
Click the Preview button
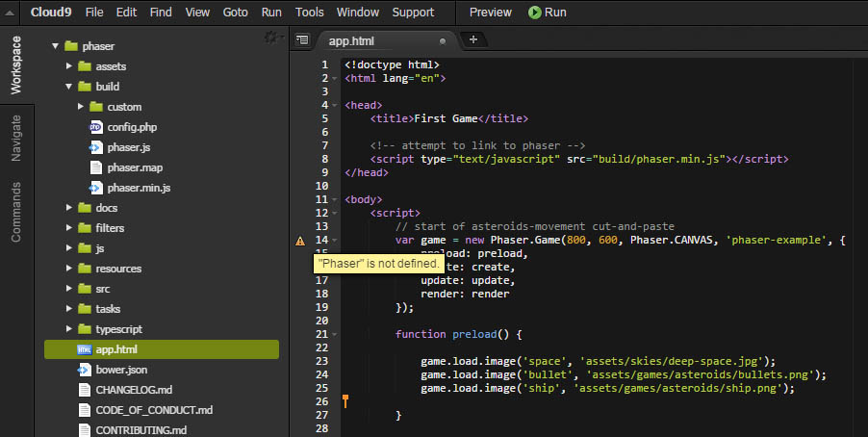point(491,13)
